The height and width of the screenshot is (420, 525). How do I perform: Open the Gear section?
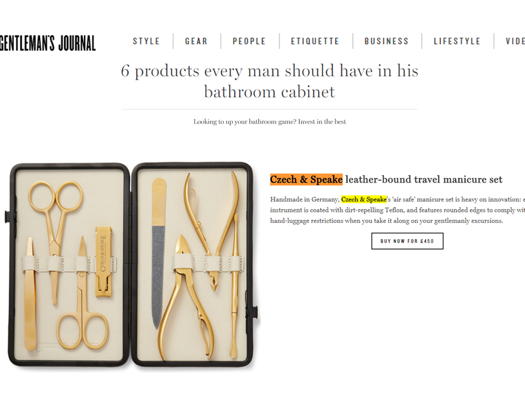(x=196, y=41)
